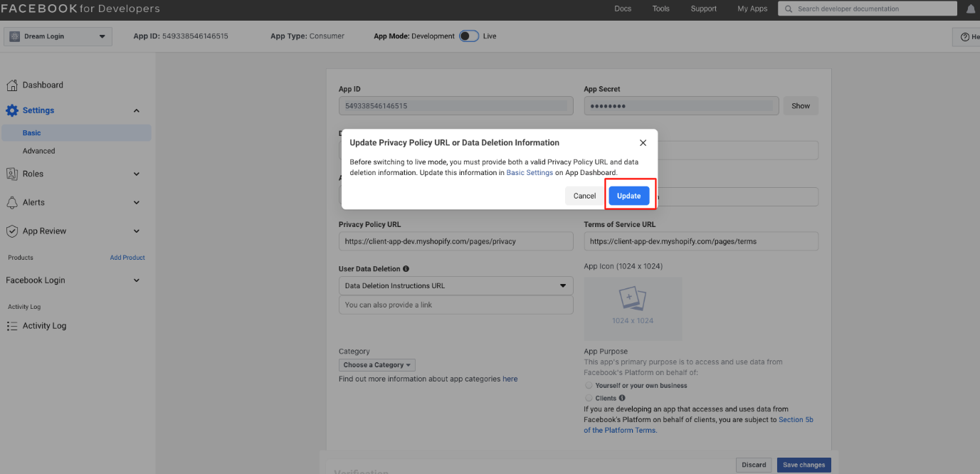Upload an App Icon image placeholder

pos(633,308)
